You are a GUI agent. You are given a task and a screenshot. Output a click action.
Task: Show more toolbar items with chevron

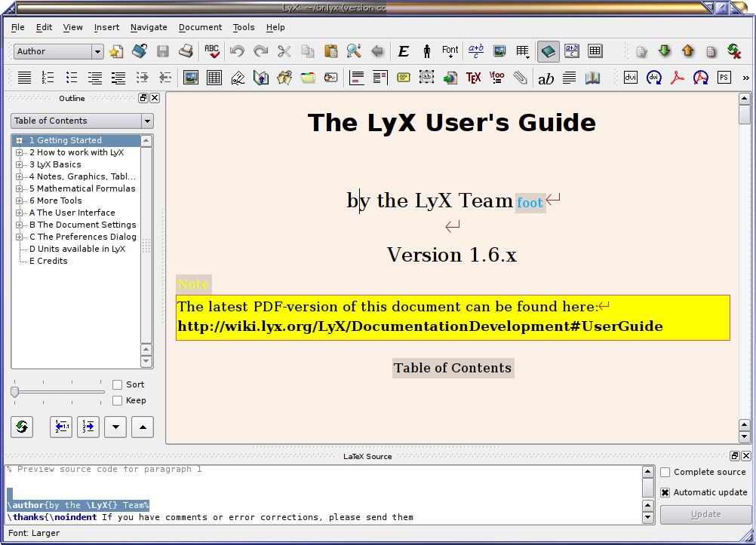pos(746,78)
